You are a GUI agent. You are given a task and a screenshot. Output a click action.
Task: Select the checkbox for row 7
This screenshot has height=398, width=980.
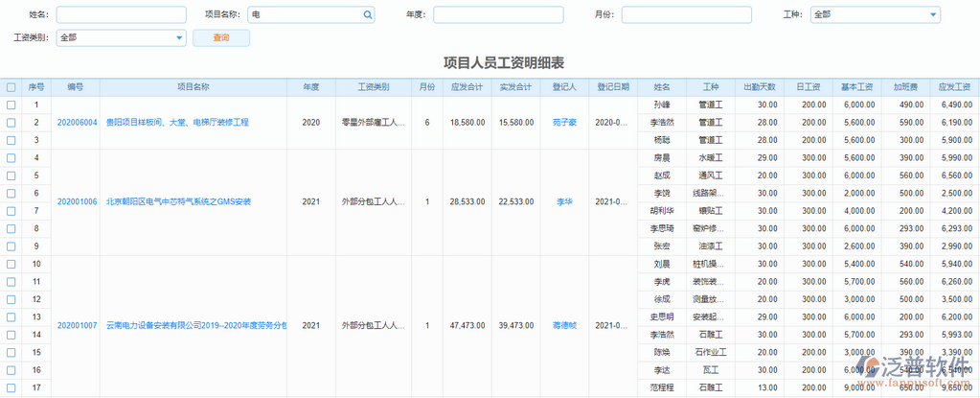(11, 211)
